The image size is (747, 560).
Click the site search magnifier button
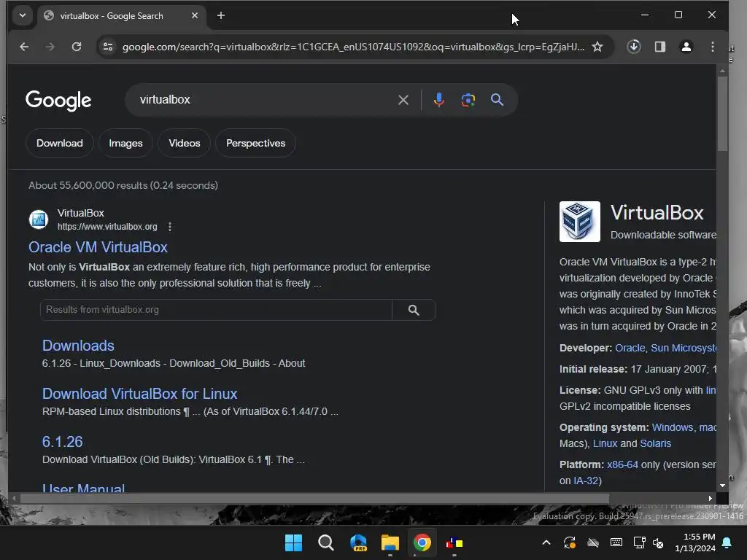pyautogui.click(x=414, y=309)
